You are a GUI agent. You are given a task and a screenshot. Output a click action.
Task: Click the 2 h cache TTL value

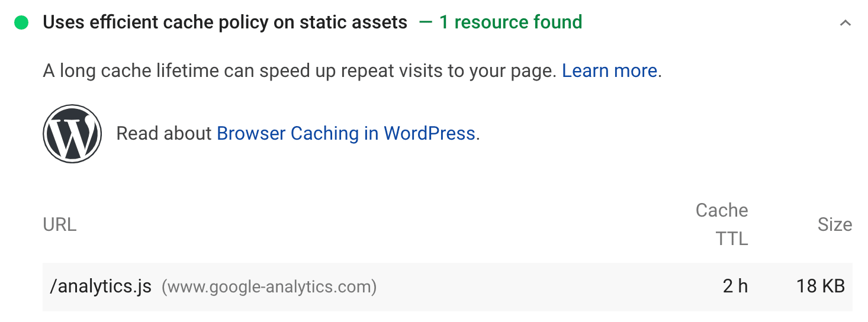(735, 287)
